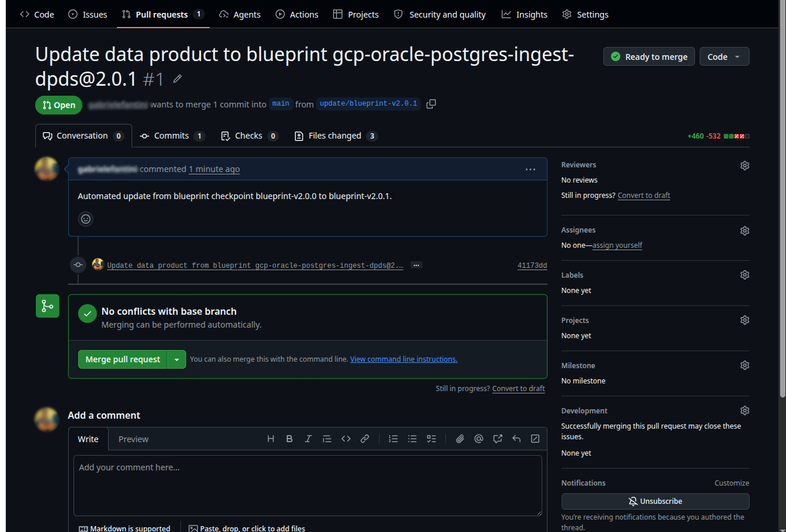The image size is (786, 532).
Task: Edit the pull request title with pencil icon
Action: [x=177, y=79]
